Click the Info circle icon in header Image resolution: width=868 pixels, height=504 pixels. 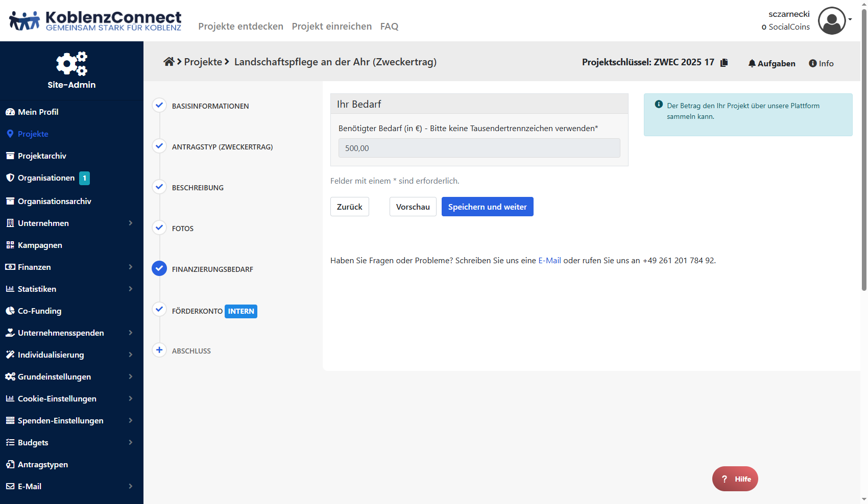pos(813,63)
